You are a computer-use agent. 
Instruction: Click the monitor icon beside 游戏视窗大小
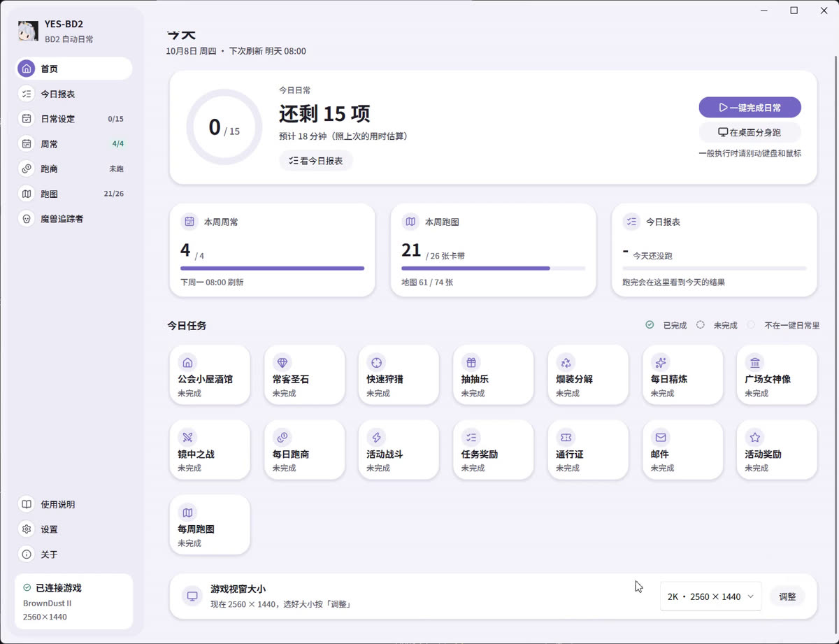tap(192, 596)
